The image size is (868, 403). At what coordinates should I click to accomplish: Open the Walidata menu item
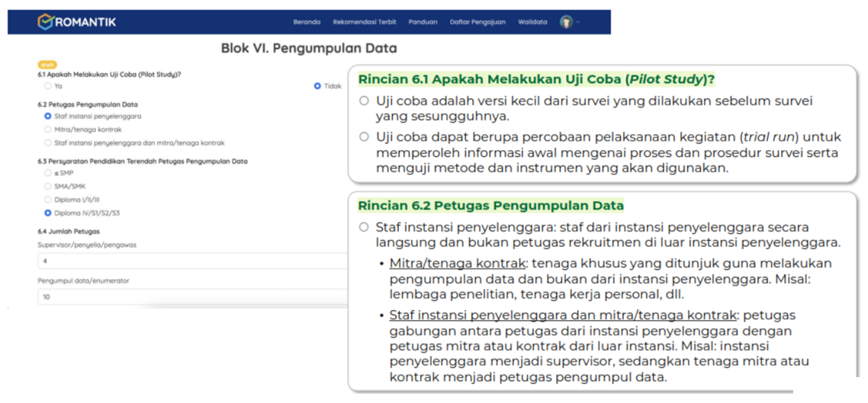coord(532,22)
